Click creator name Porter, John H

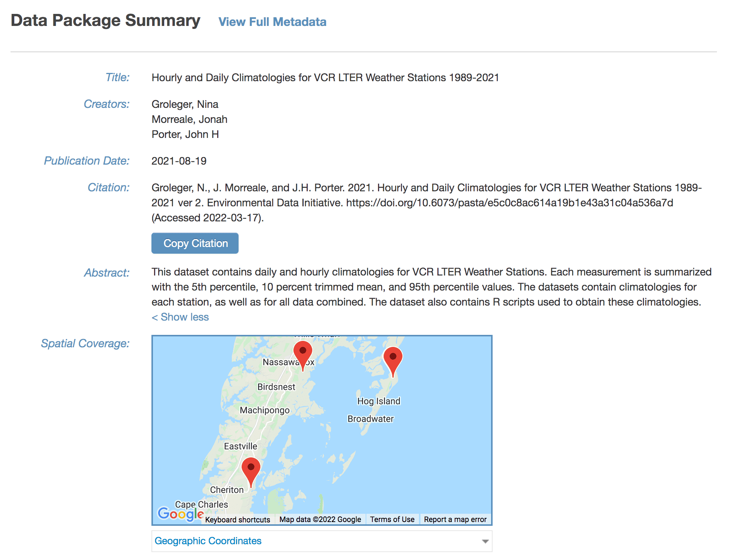[x=186, y=134]
